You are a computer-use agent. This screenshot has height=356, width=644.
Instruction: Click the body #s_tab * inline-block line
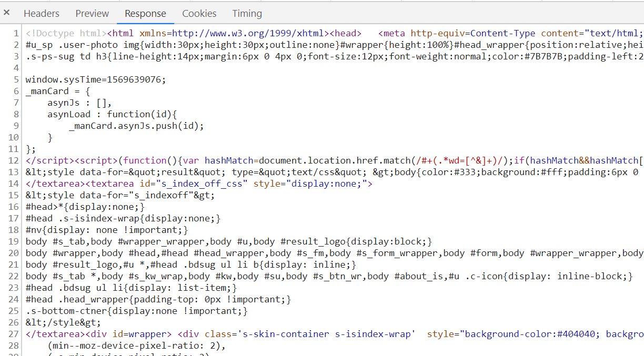tap(329, 276)
